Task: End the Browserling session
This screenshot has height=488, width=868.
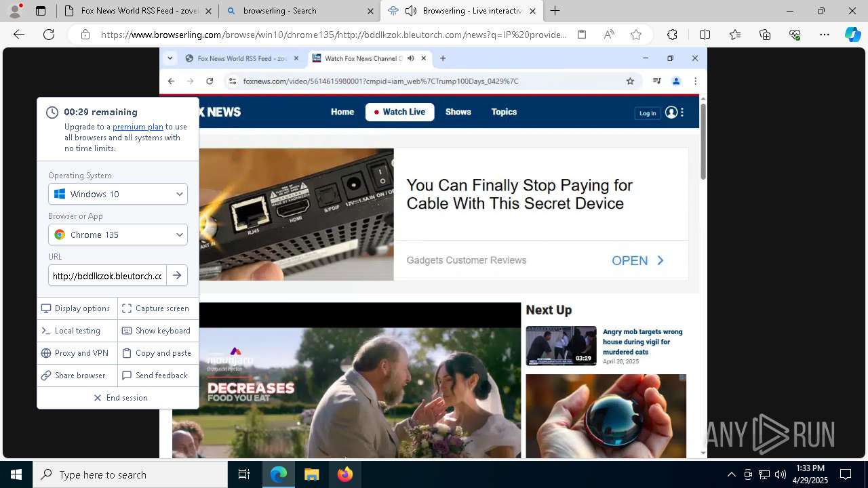Action: (x=120, y=398)
